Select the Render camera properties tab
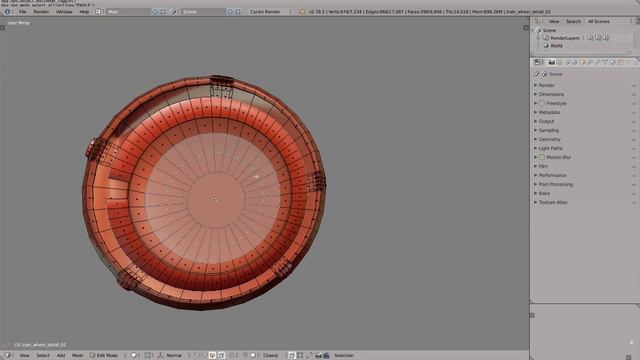Screen dimensions: 640x360 pos(551,62)
